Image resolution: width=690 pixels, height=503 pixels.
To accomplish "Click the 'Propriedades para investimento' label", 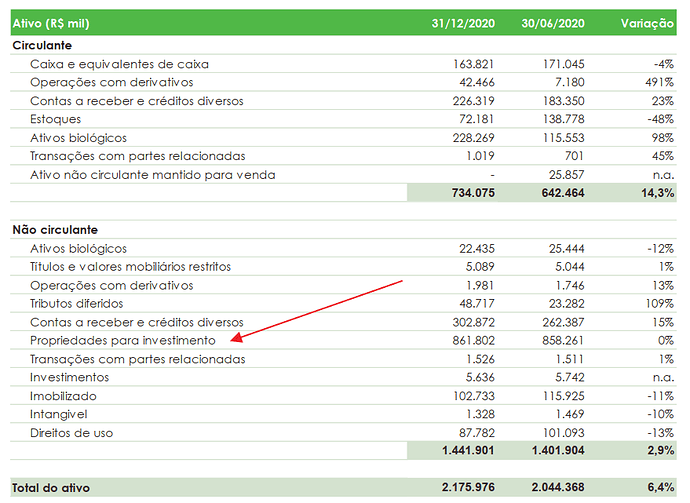I will pyautogui.click(x=123, y=341).
